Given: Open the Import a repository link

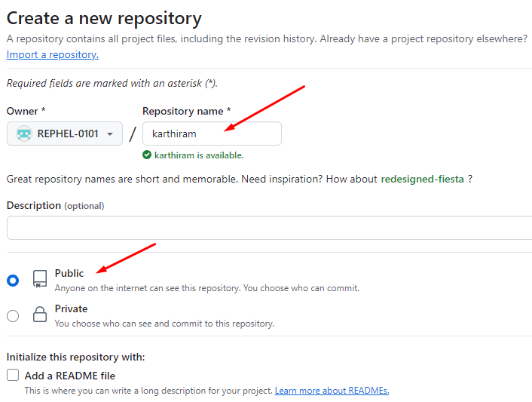Looking at the screenshot, I should [x=52, y=54].
